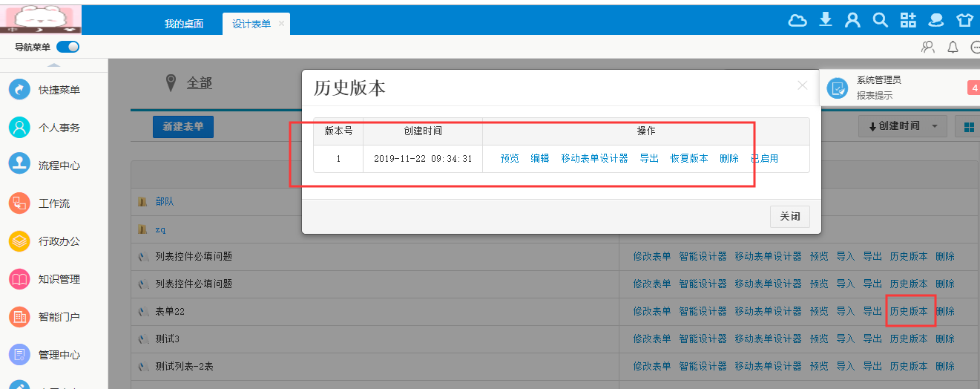This screenshot has height=389, width=980.
Task: Close the 设计表单 tab
Action: pyautogui.click(x=281, y=24)
